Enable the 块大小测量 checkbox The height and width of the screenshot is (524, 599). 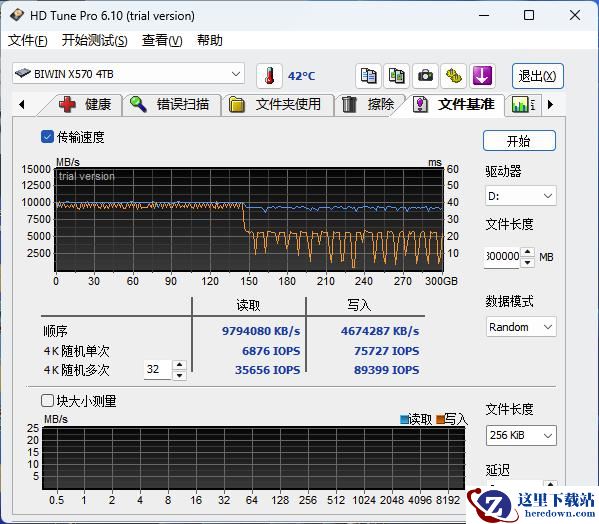(47, 401)
